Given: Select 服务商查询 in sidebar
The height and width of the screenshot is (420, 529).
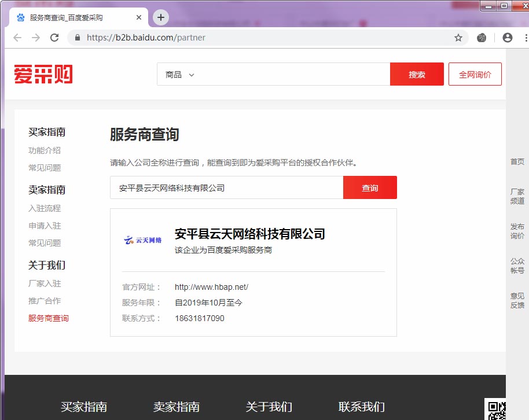Looking at the screenshot, I should click(48, 318).
